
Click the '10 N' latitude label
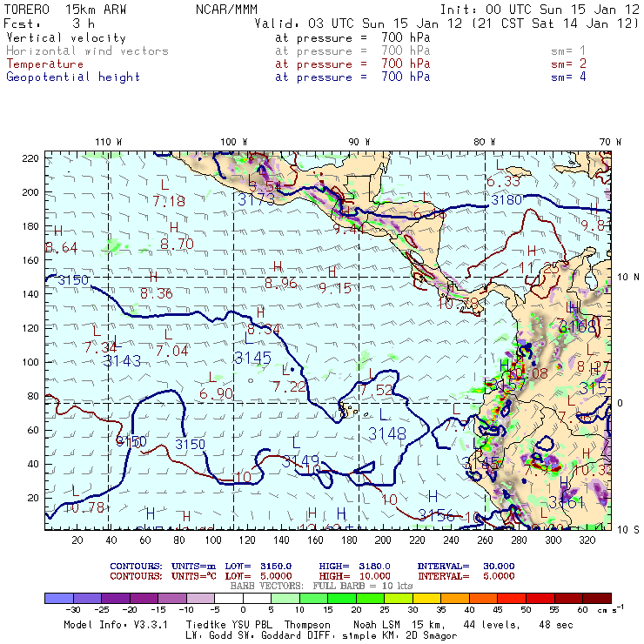coord(628,278)
